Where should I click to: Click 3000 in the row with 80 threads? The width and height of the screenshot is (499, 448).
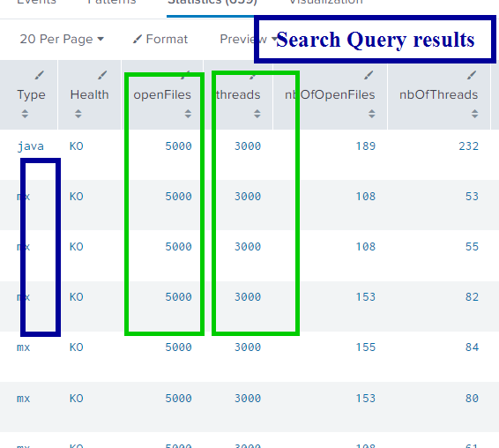pyautogui.click(x=248, y=399)
